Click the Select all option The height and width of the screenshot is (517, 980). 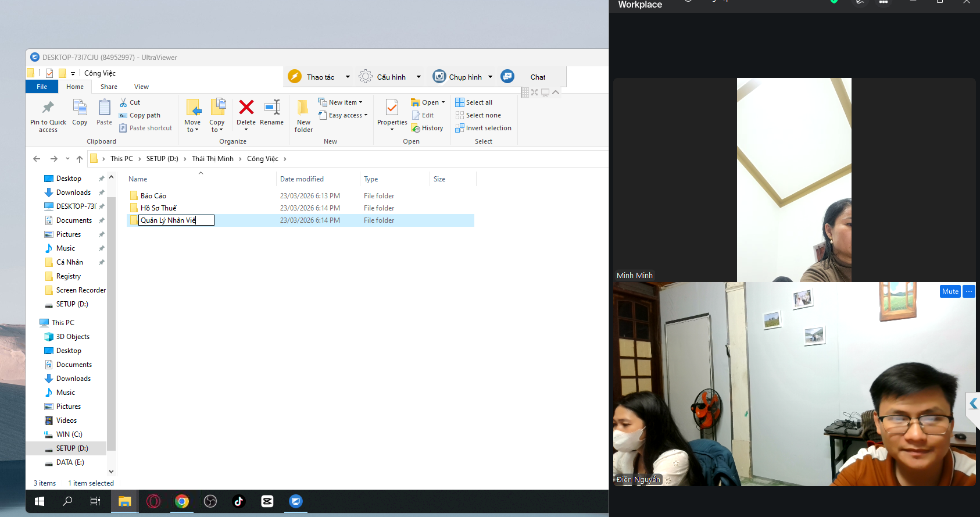pos(478,102)
